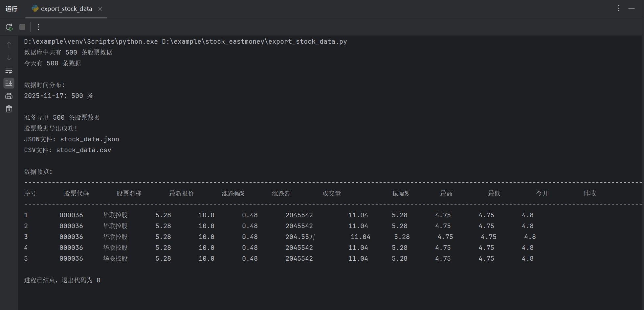The width and height of the screenshot is (644, 310).
Task: Click the 涨跌额 column header
Action: coord(281,193)
